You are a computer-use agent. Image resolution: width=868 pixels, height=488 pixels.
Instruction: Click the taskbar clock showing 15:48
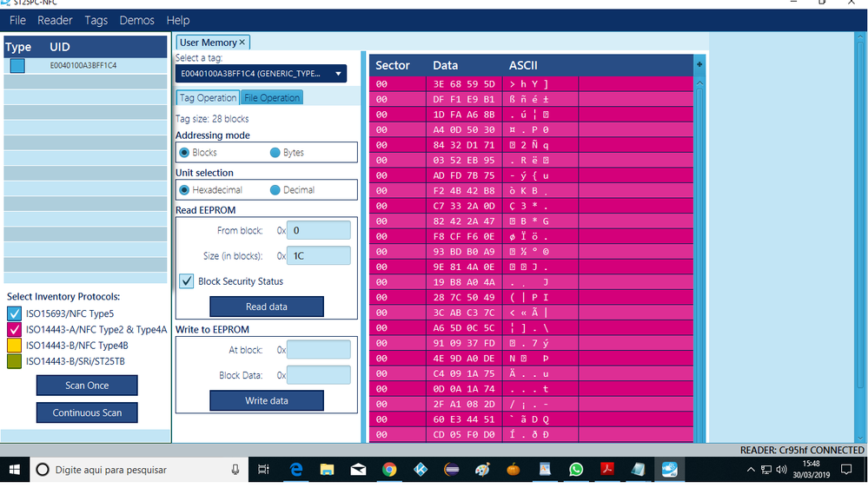click(x=811, y=470)
